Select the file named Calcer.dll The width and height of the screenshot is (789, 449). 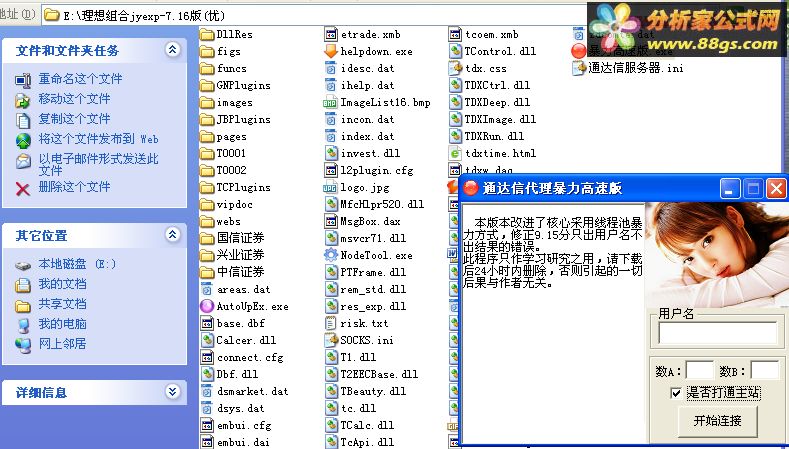(246, 340)
